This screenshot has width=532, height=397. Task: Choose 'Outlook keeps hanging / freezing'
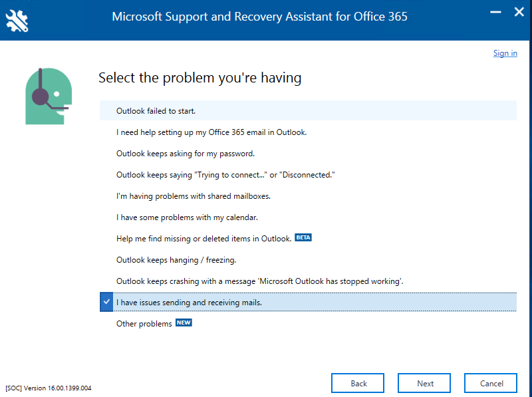coord(308,260)
